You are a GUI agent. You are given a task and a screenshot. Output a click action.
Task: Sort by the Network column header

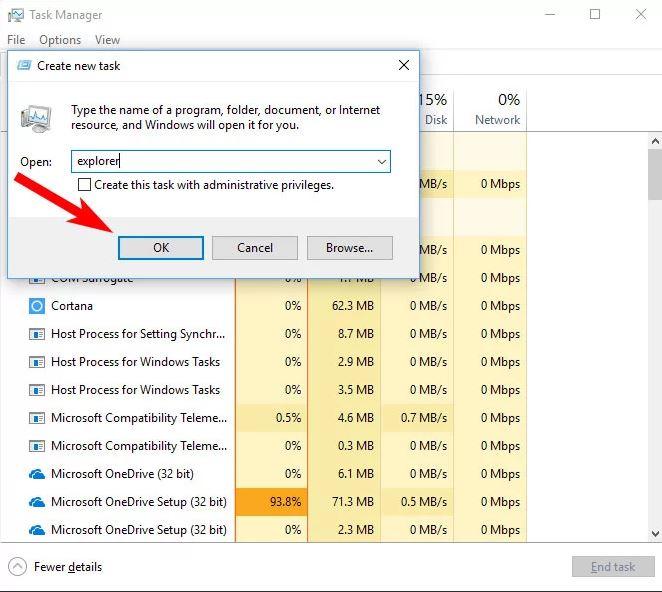pos(491,110)
